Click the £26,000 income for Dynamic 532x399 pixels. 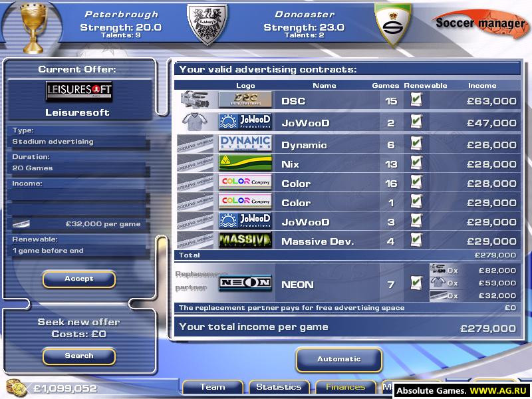[491, 145]
